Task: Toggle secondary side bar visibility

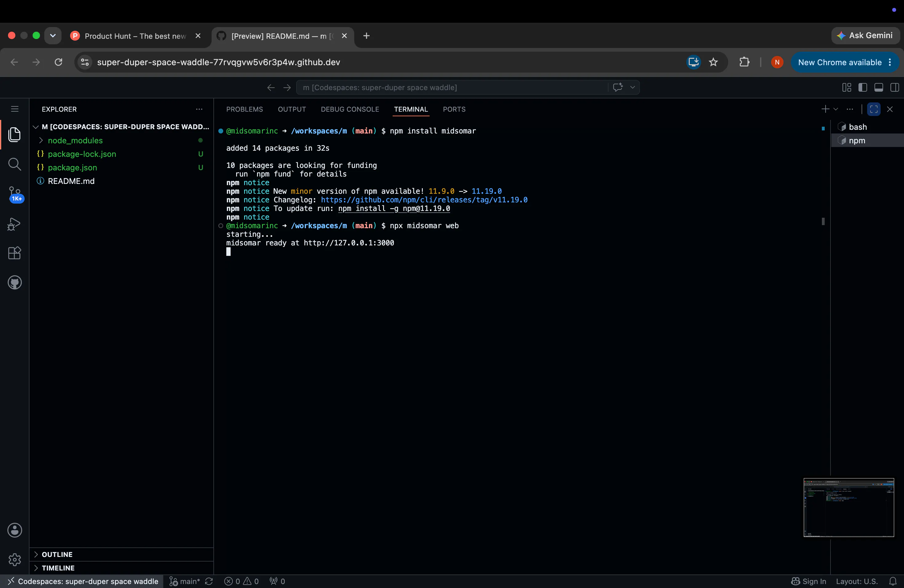Action: click(894, 87)
